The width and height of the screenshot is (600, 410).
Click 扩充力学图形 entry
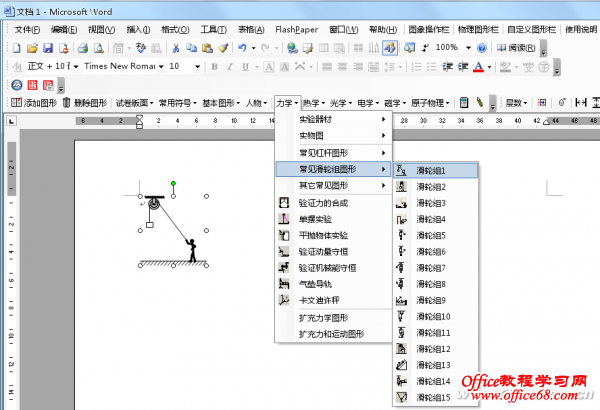point(334,318)
